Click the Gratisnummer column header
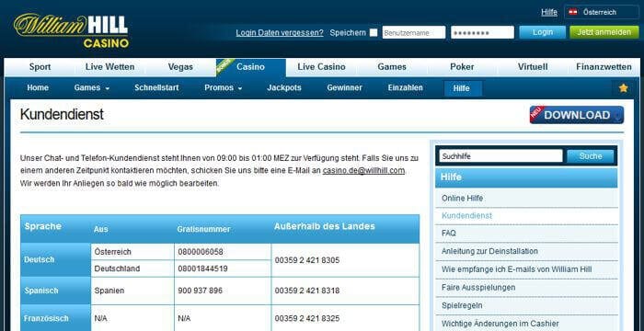This screenshot has width=644, height=331. pos(203,229)
